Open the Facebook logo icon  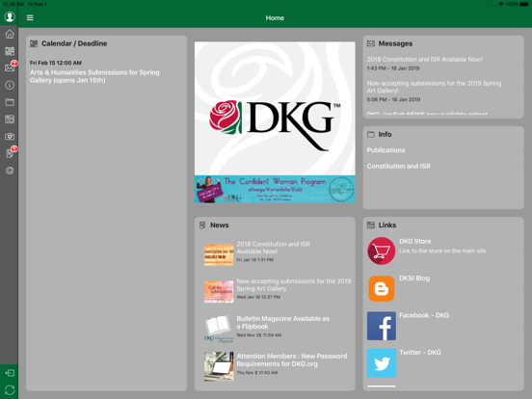(x=382, y=326)
